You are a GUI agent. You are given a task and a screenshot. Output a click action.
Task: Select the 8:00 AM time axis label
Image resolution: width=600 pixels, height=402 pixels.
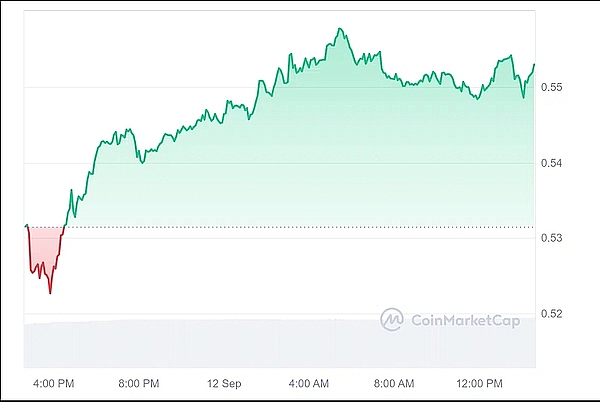pos(394,383)
